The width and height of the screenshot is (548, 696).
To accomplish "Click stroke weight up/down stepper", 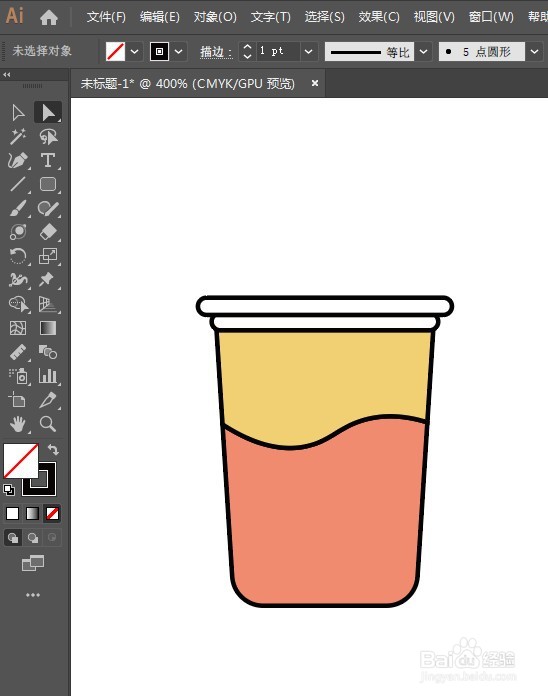I will click(248, 51).
